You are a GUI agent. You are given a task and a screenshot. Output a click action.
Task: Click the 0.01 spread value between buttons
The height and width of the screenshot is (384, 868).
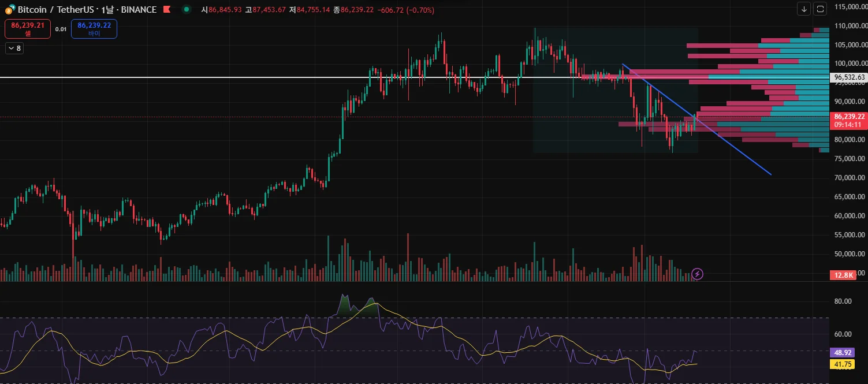point(61,29)
